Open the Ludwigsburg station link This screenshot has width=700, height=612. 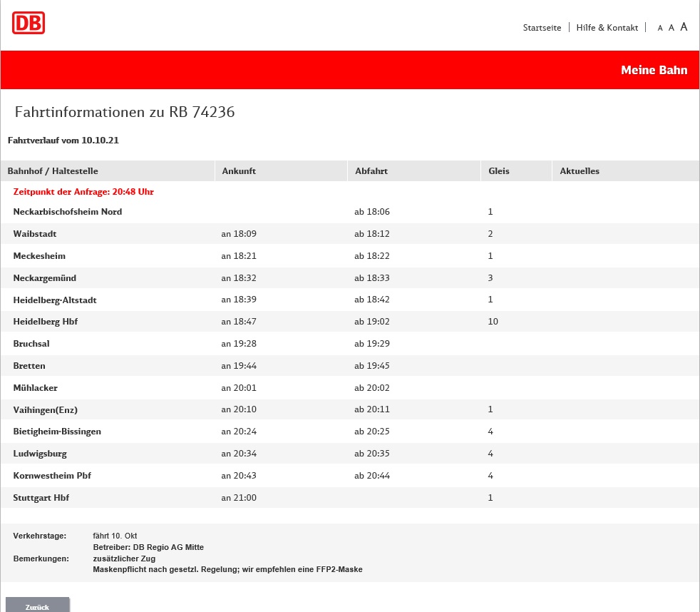pos(40,454)
